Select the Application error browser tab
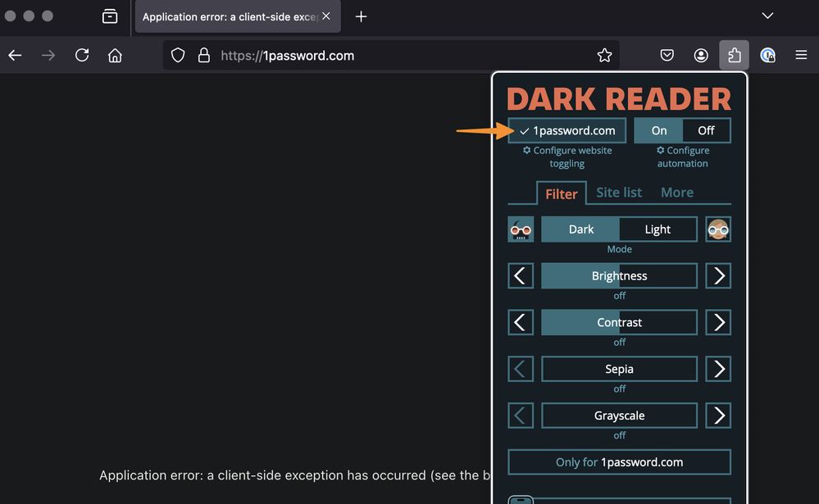819x504 pixels. pos(238,16)
